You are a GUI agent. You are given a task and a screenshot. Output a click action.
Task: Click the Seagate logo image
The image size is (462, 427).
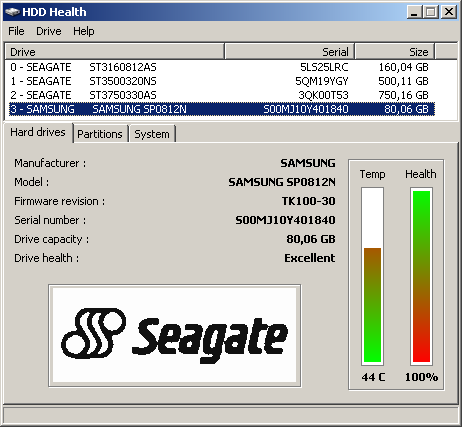[175, 336]
